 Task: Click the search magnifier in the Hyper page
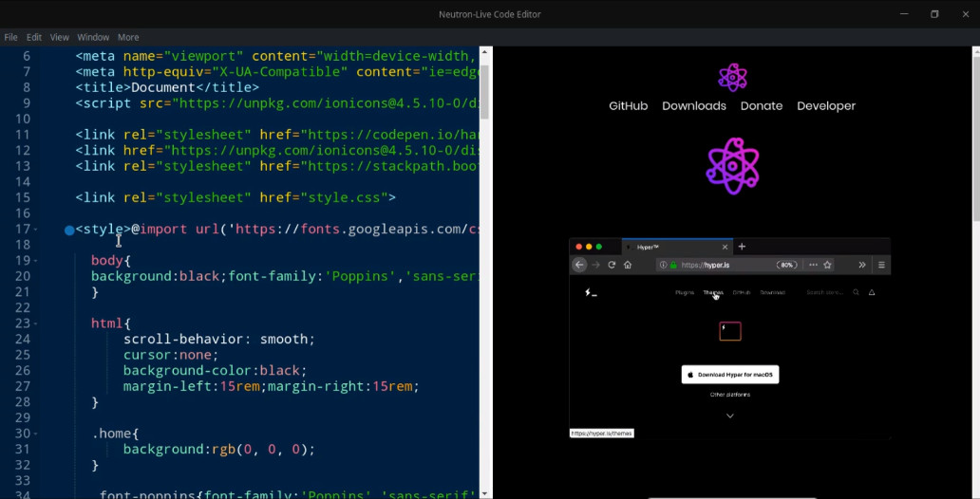tap(857, 292)
